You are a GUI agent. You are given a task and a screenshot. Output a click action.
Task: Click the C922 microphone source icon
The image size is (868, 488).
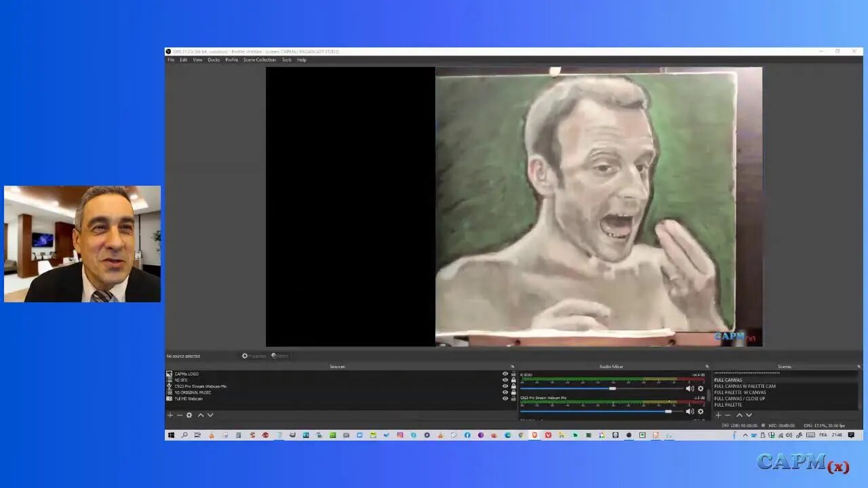tap(170, 386)
